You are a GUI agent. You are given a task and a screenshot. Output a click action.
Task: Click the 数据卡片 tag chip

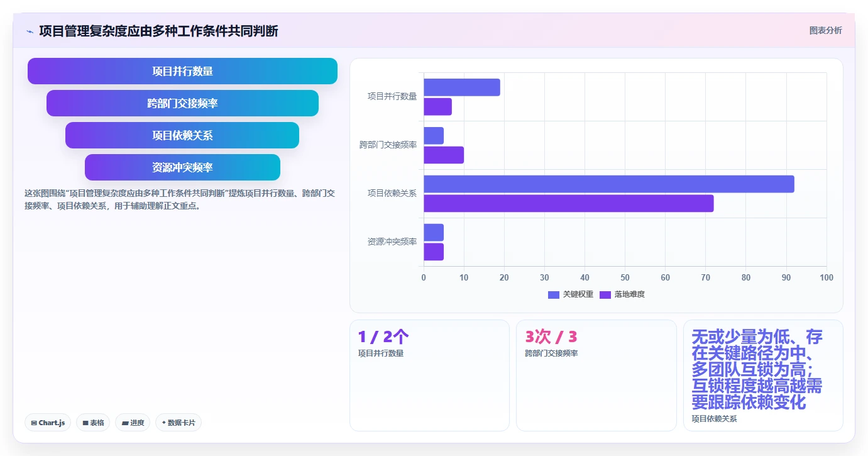179,423
